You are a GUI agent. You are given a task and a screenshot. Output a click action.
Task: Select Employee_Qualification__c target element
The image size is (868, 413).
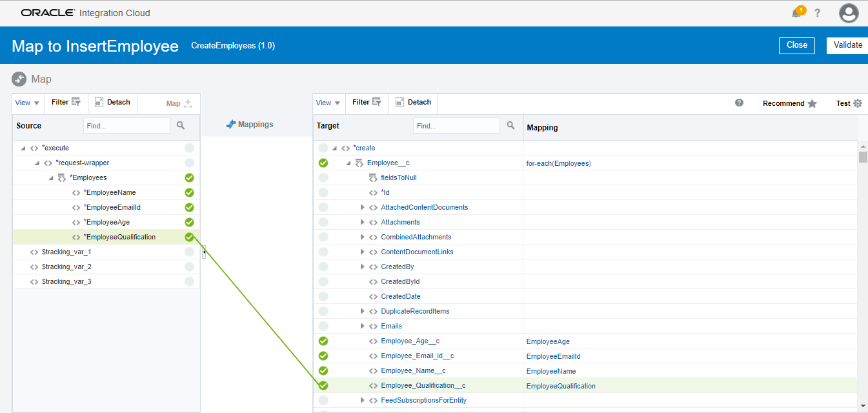tap(423, 385)
